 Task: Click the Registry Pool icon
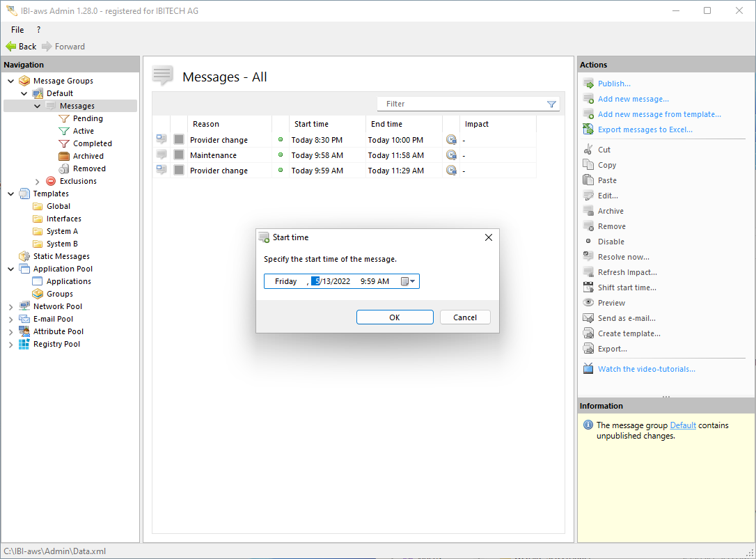[x=24, y=344]
